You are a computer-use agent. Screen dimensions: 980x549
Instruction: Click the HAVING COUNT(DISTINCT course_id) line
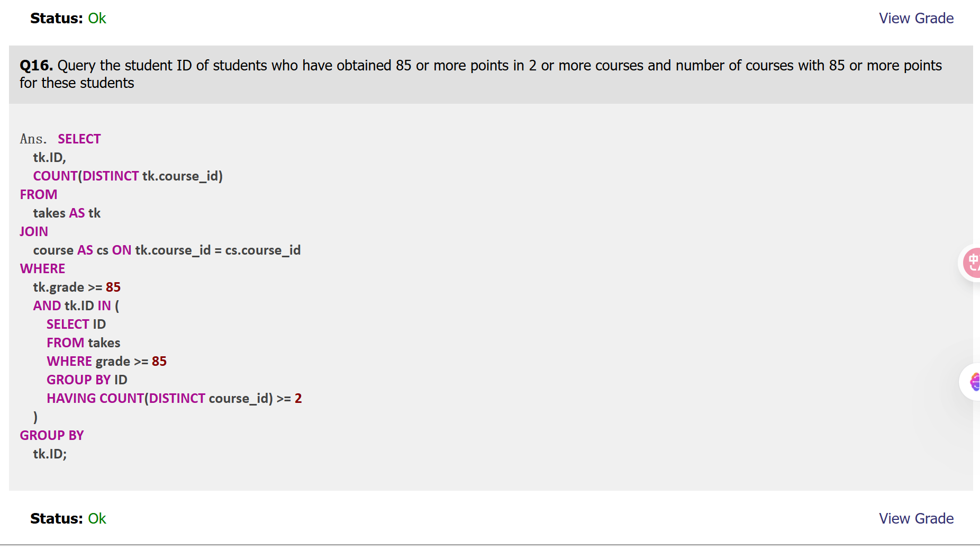tap(174, 398)
